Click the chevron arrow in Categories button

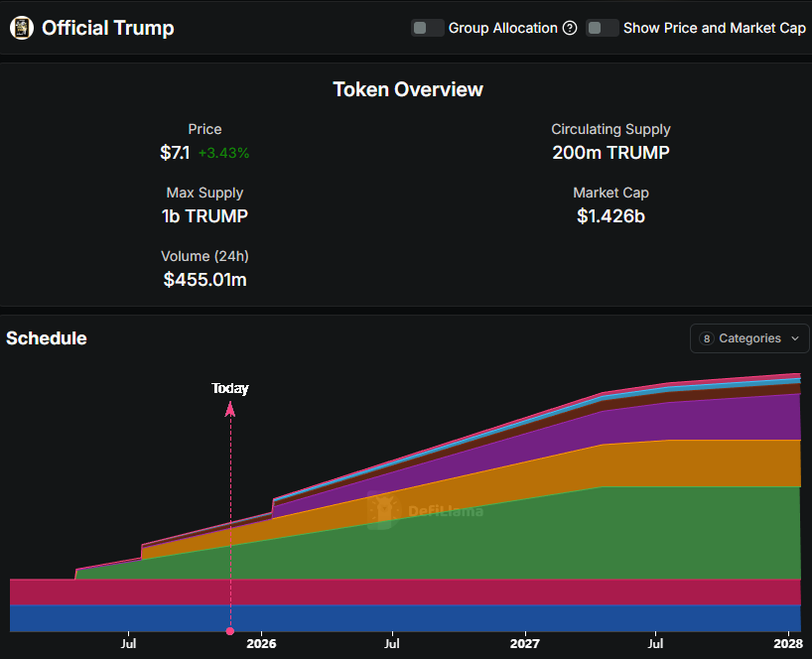pyautogui.click(x=795, y=338)
